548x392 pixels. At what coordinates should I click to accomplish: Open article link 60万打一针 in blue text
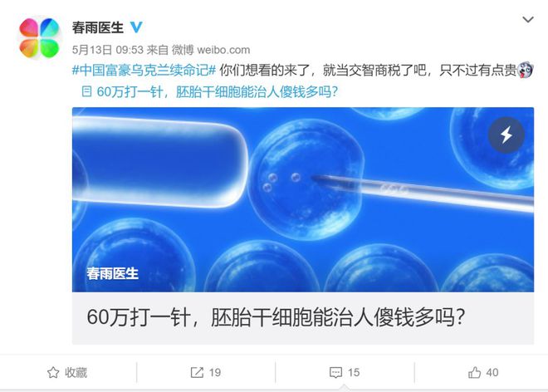click(218, 92)
